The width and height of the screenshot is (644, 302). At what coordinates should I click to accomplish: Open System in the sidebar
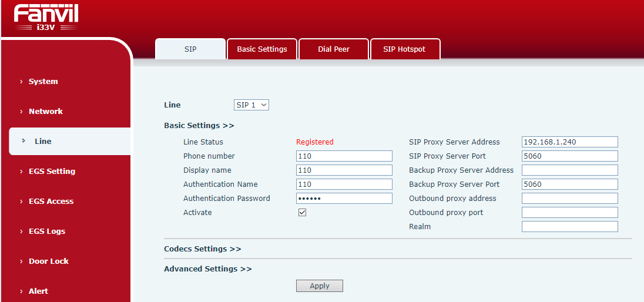point(43,82)
